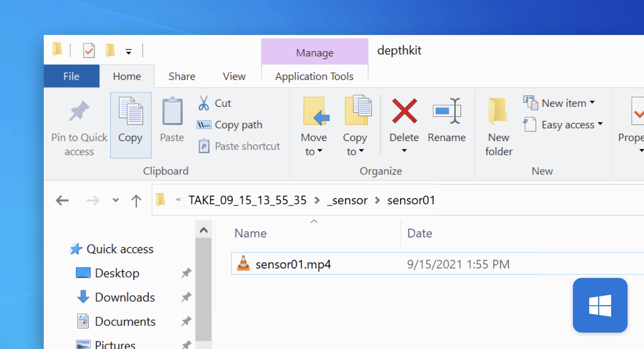Toggle the pin next to Documents
Screen dimensions: 644x349
pos(186,321)
